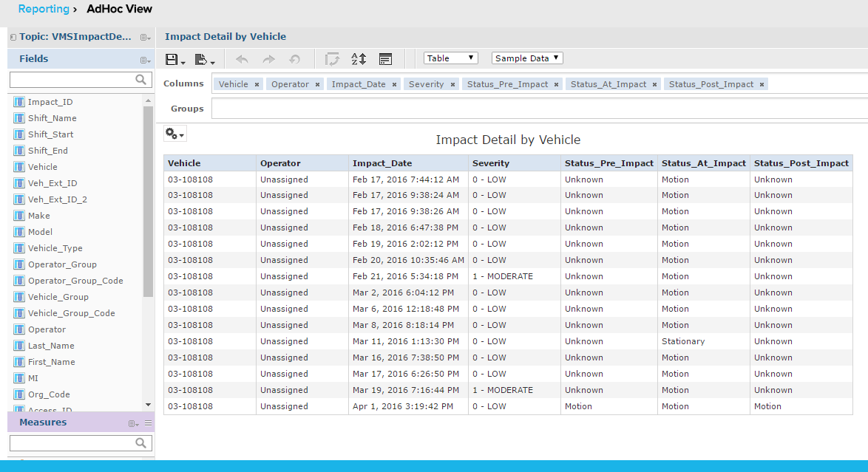The width and height of the screenshot is (868, 472).
Task: Click the A-Z Sort icon
Action: point(359,59)
